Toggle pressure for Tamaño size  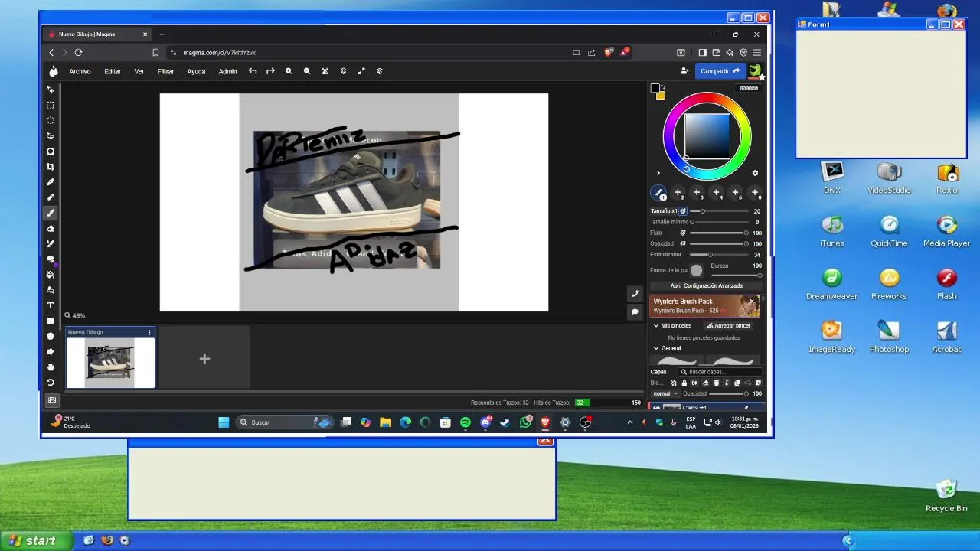point(683,211)
